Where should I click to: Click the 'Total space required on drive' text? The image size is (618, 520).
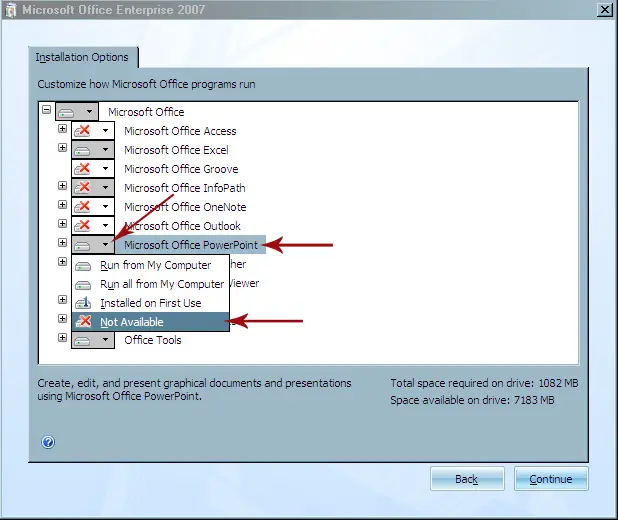point(484,383)
